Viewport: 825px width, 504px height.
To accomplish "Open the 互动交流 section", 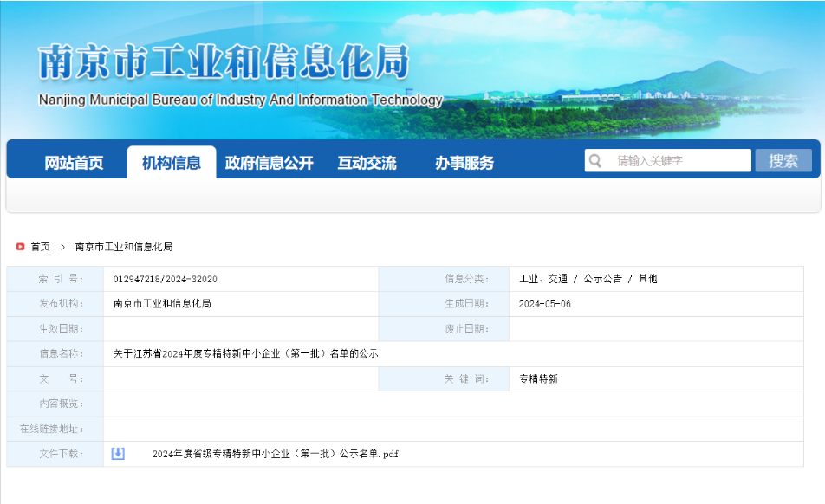I will [368, 160].
